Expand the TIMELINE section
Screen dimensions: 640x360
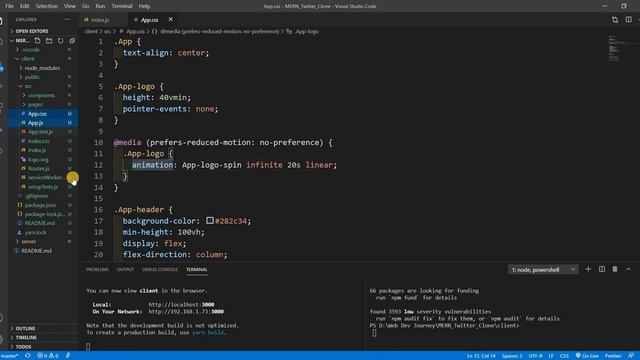tap(26, 338)
